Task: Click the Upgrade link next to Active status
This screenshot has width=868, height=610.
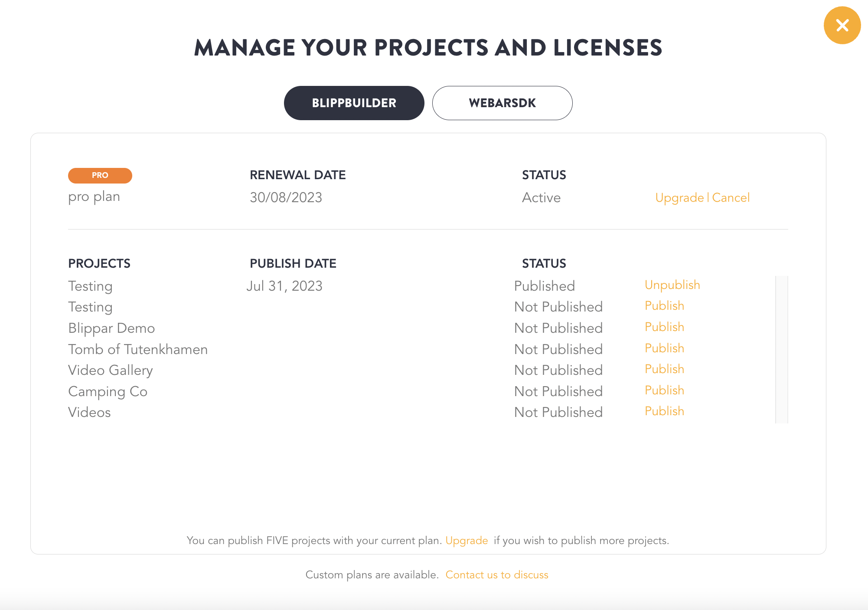Action: coord(679,198)
